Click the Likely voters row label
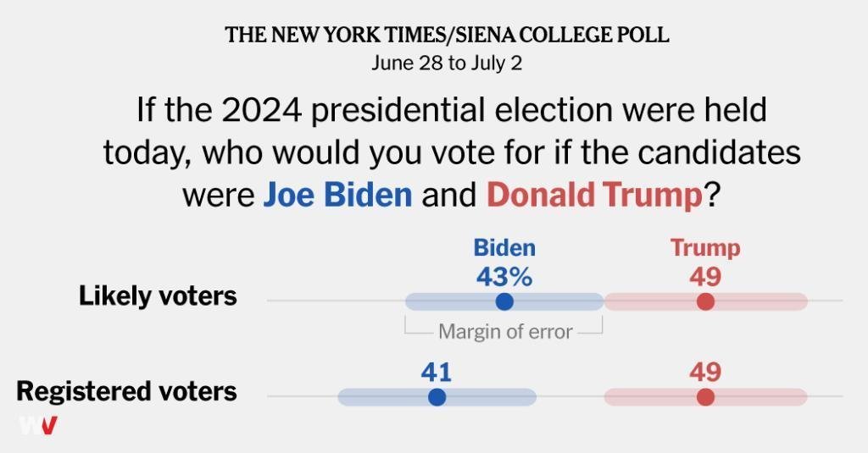This screenshot has width=868, height=453. (x=159, y=296)
